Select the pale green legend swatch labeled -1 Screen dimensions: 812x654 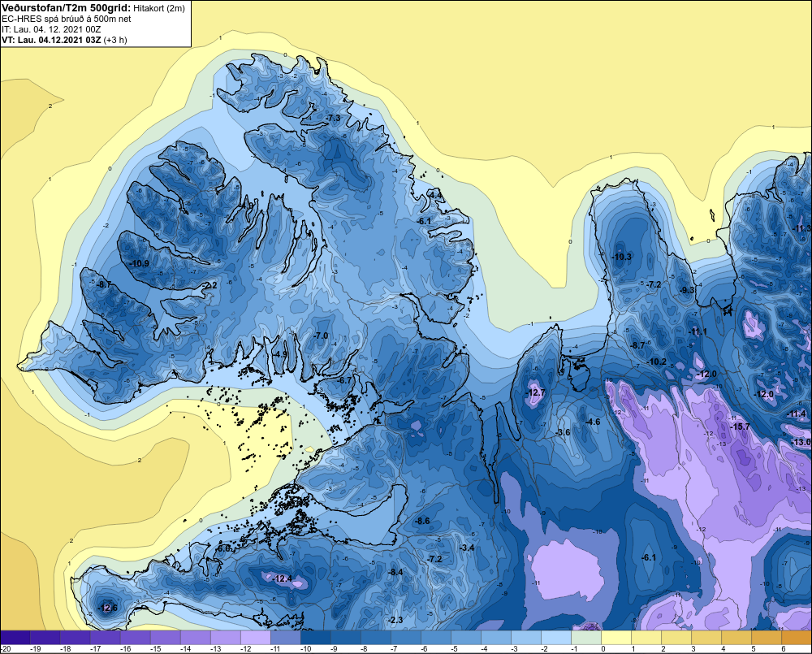(586, 638)
